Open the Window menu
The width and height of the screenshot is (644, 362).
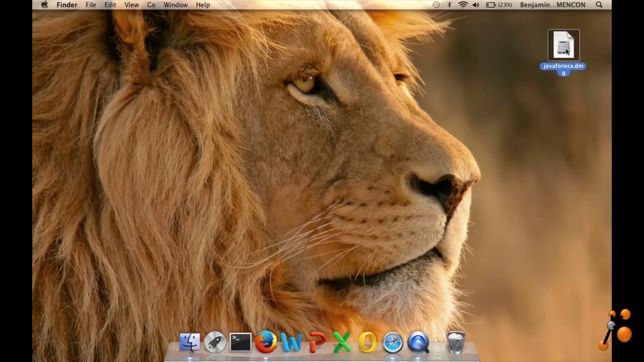click(176, 5)
